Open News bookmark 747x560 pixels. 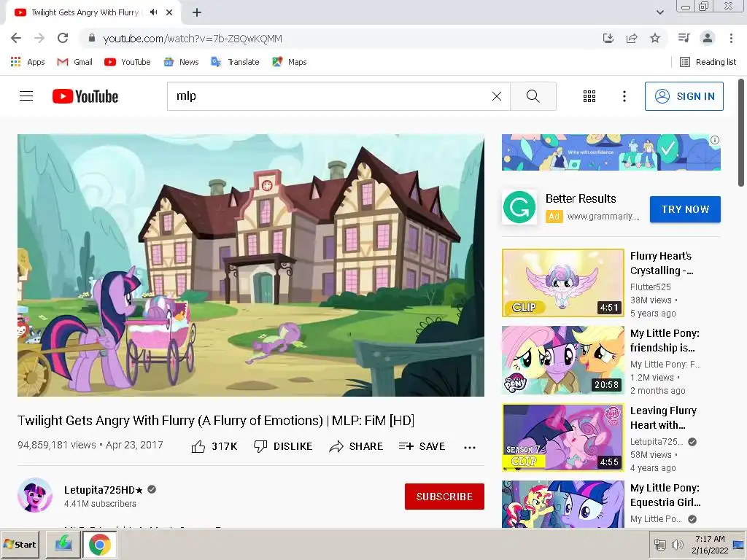click(x=181, y=62)
